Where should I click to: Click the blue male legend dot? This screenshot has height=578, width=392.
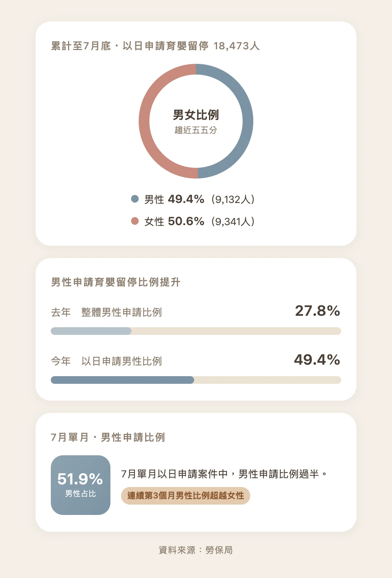coord(135,199)
